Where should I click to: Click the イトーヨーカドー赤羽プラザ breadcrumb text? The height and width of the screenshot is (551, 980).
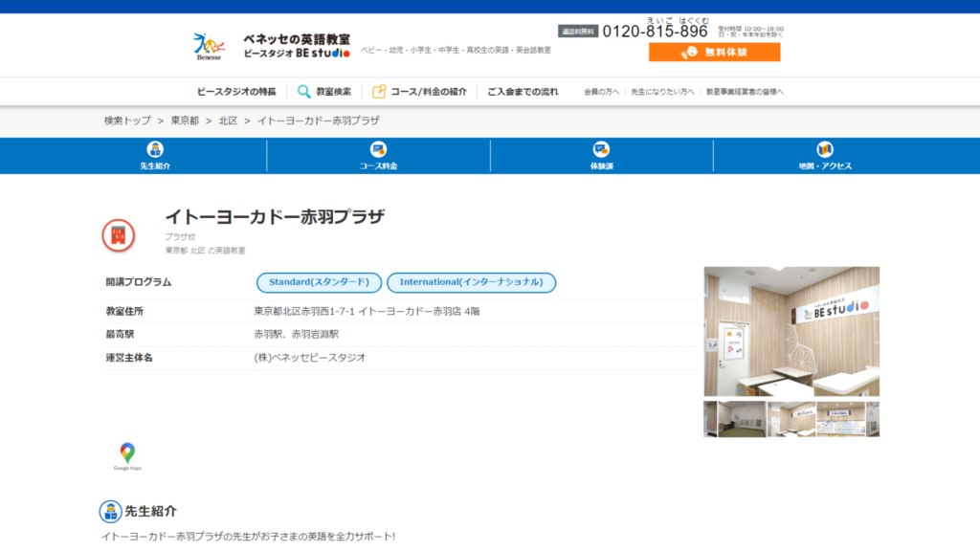tap(318, 121)
